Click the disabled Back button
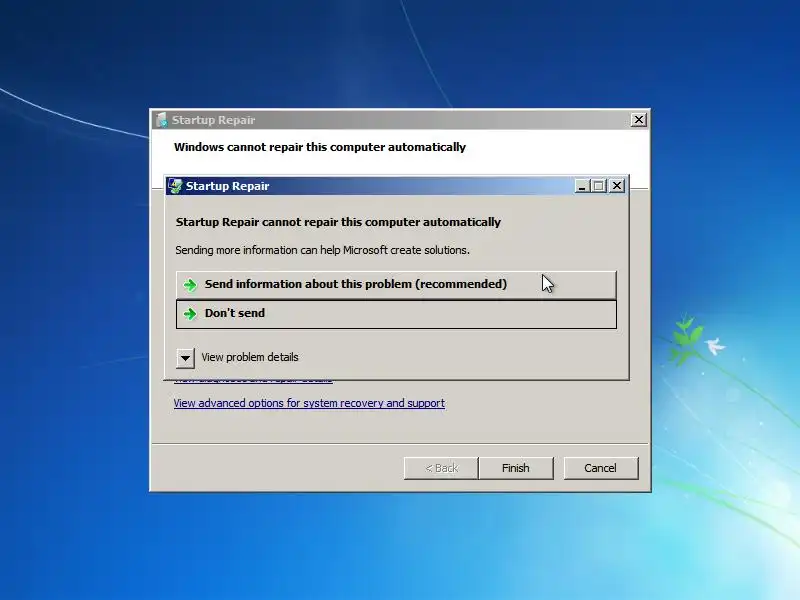The width and height of the screenshot is (800, 600). [x=441, y=468]
